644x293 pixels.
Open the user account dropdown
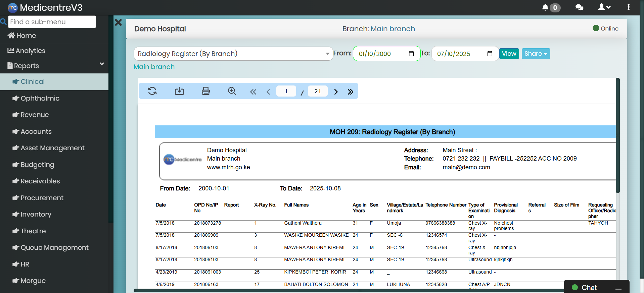click(x=604, y=7)
